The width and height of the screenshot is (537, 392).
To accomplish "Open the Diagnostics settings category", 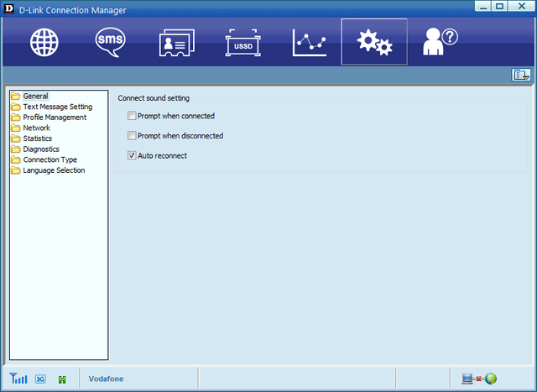I will [x=41, y=149].
